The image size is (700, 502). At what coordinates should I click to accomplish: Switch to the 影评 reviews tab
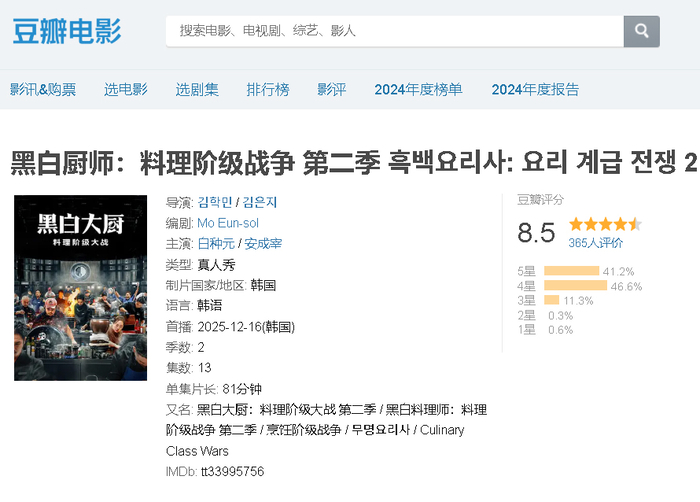pos(332,89)
